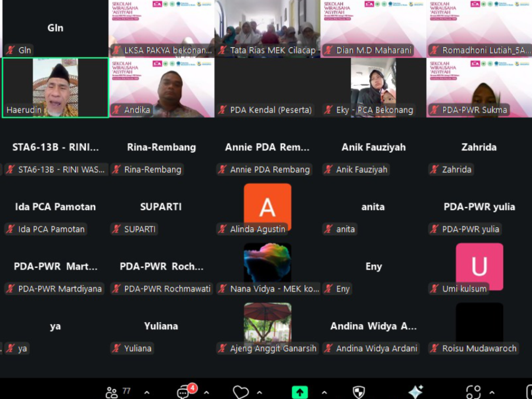Select the Ajeng Anggit Ganarsih umbrella picture
Image resolution: width=532 pixels, height=399 pixels.
pos(267,322)
